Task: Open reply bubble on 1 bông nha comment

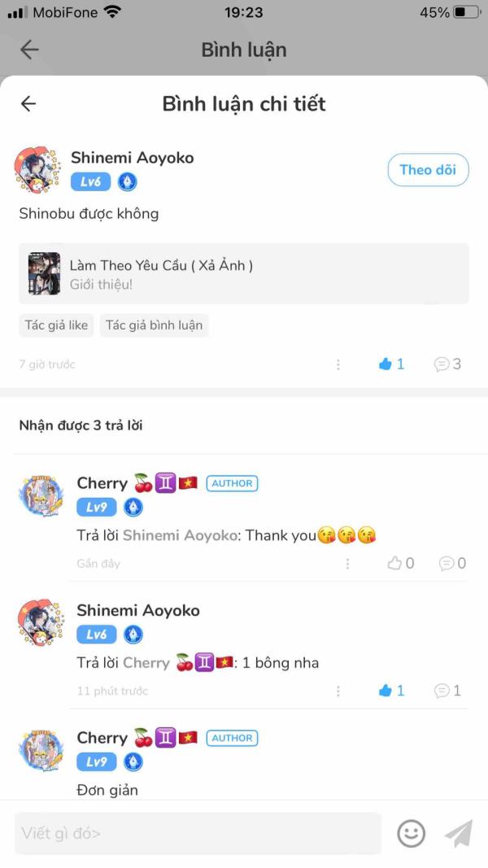Action: 447,691
